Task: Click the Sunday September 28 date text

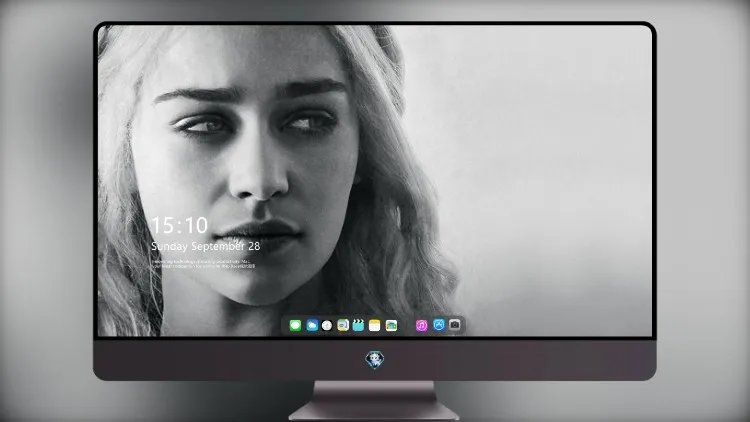Action: [x=206, y=246]
